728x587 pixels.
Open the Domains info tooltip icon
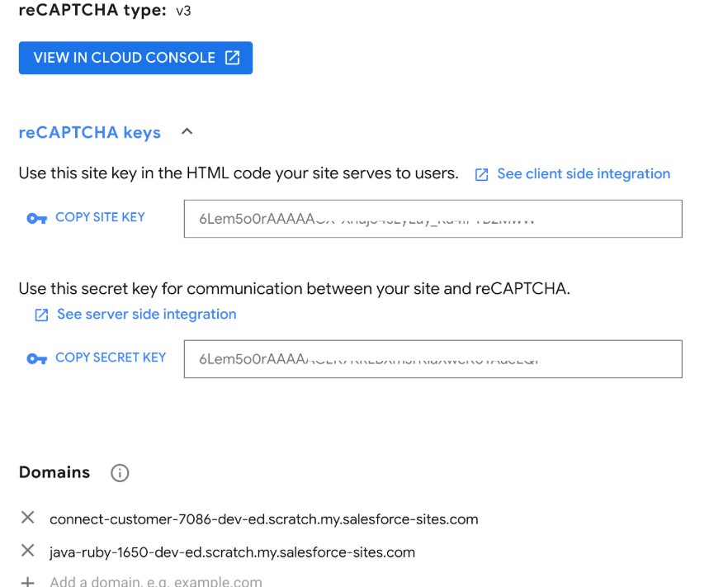tap(120, 473)
